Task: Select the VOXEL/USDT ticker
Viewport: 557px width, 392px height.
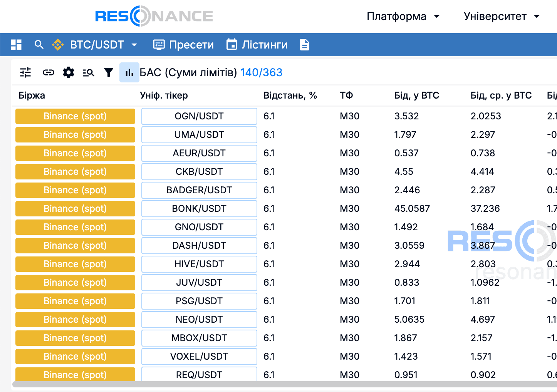Action: (199, 357)
